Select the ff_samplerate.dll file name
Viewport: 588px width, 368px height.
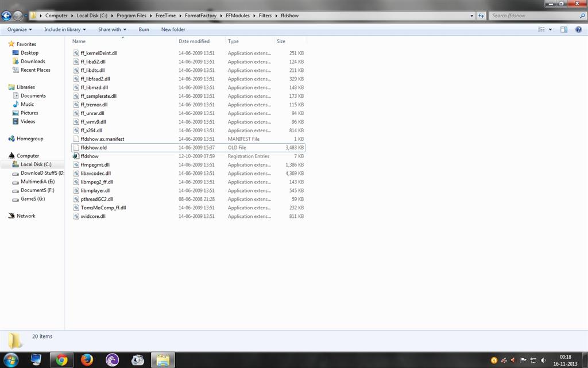point(99,96)
